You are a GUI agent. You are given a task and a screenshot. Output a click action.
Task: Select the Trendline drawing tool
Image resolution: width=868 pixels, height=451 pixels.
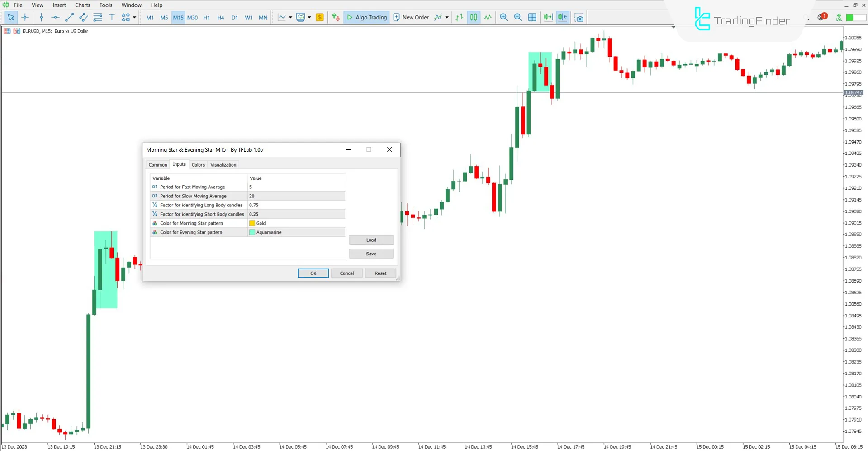coord(69,17)
